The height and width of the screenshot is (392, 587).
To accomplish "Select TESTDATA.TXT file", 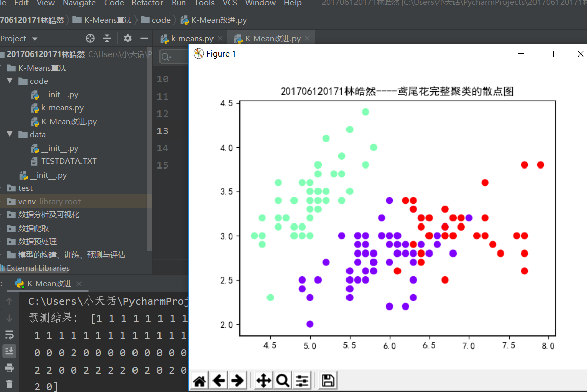I will tap(64, 161).
